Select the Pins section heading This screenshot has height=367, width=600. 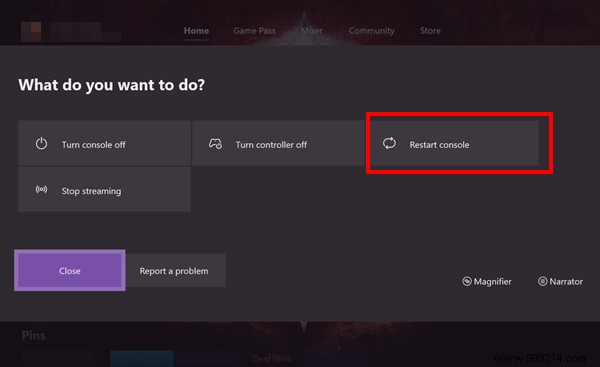[34, 336]
